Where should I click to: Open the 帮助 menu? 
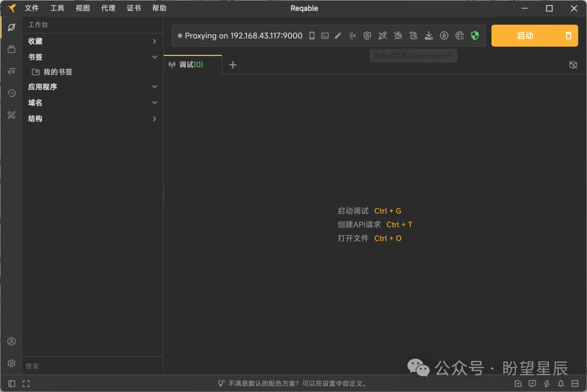(159, 8)
